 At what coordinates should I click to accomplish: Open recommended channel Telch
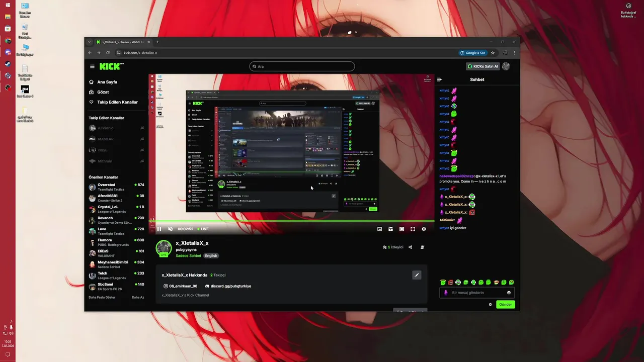[x=116, y=276]
